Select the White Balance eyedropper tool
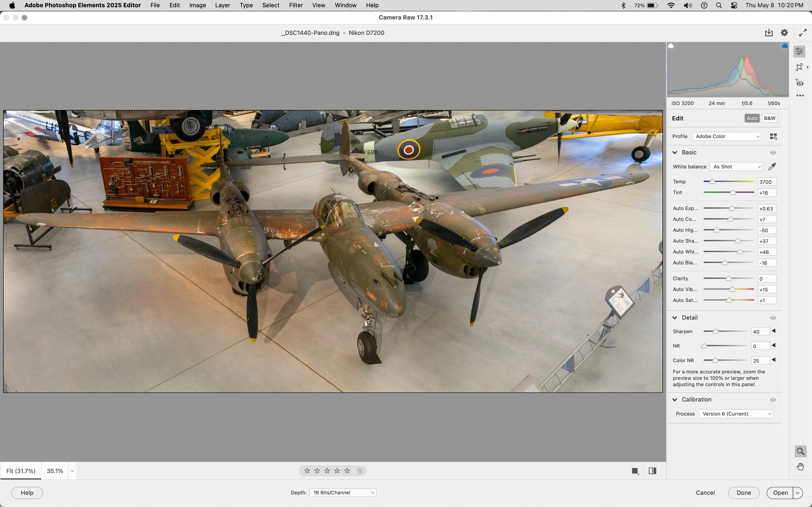The height and width of the screenshot is (507, 812). tap(772, 167)
